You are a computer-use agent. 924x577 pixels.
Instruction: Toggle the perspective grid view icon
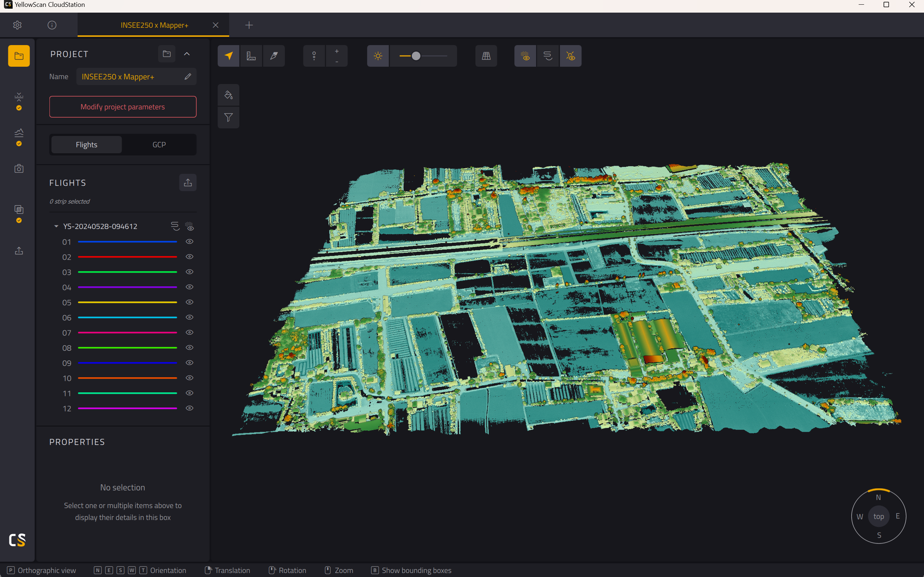point(486,56)
